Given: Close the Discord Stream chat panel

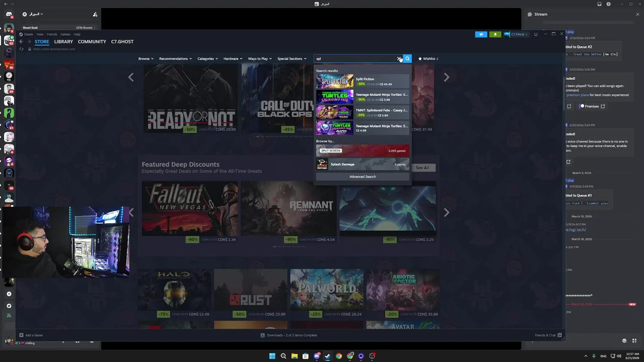Looking at the screenshot, I should (x=637, y=15).
